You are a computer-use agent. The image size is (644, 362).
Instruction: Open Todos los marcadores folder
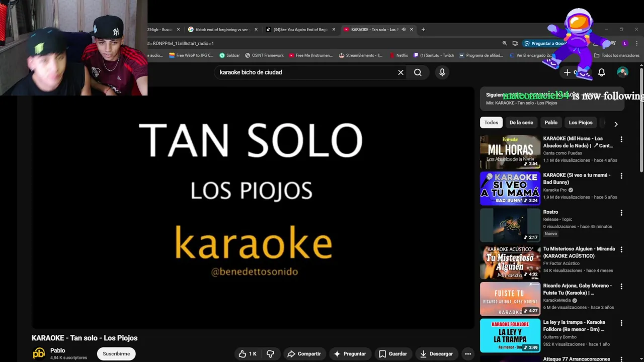pos(616,55)
